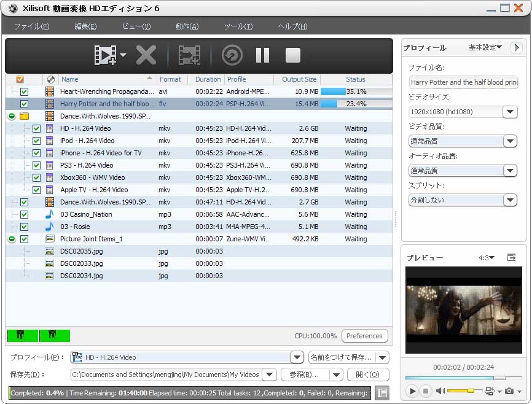Click the Remove (X) toolbar icon

[146, 56]
